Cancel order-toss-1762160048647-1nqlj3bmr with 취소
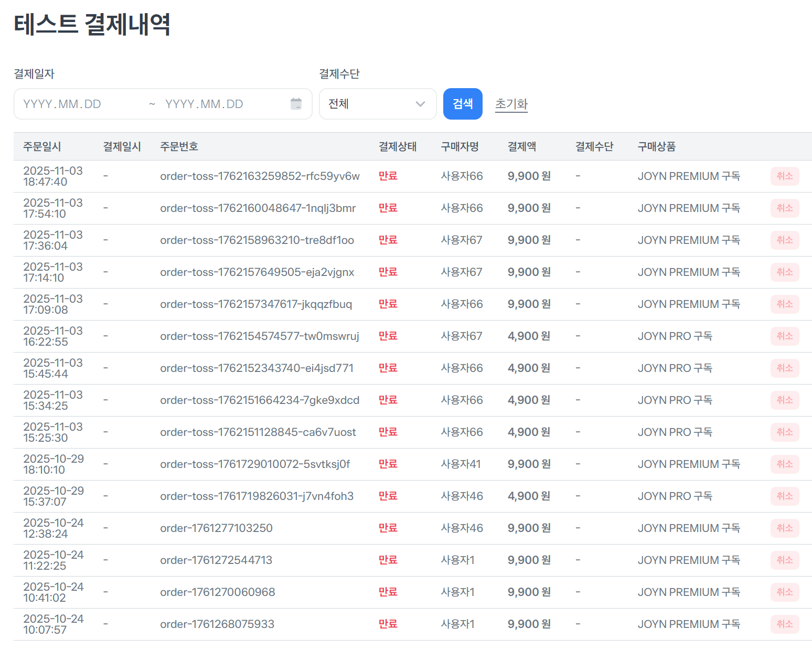Viewport: 812px width, 650px height. pos(785,208)
